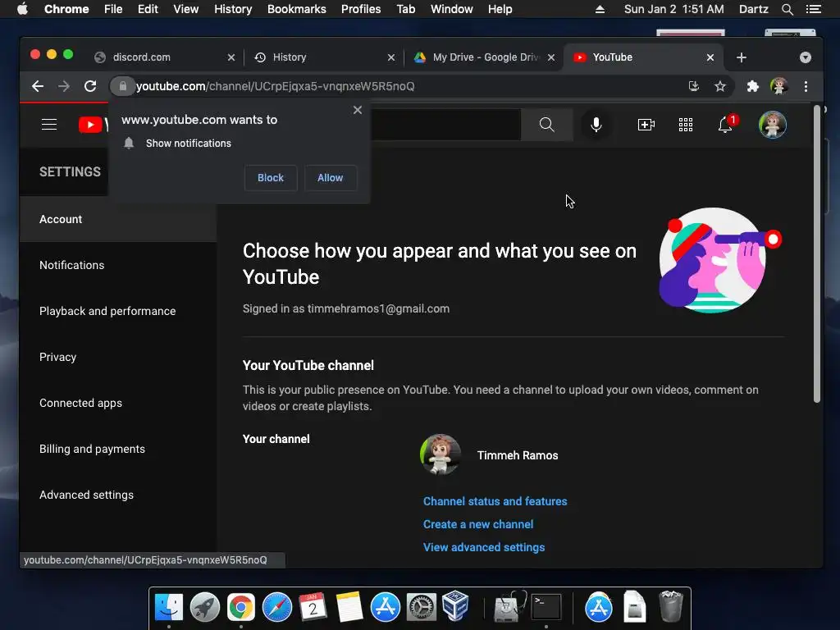
Task: Open the Chrome three-dot menu
Action: tap(806, 86)
